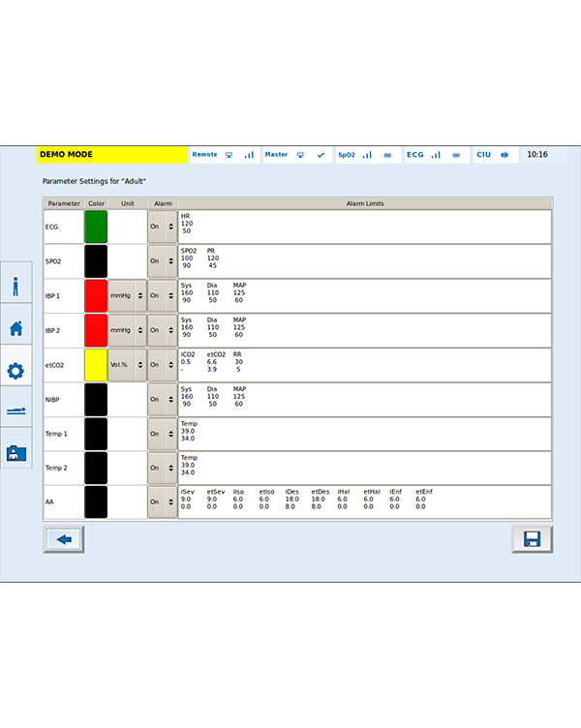
Task: Open the etCO2 Vol.% unit dropdown
Action: tap(127, 365)
